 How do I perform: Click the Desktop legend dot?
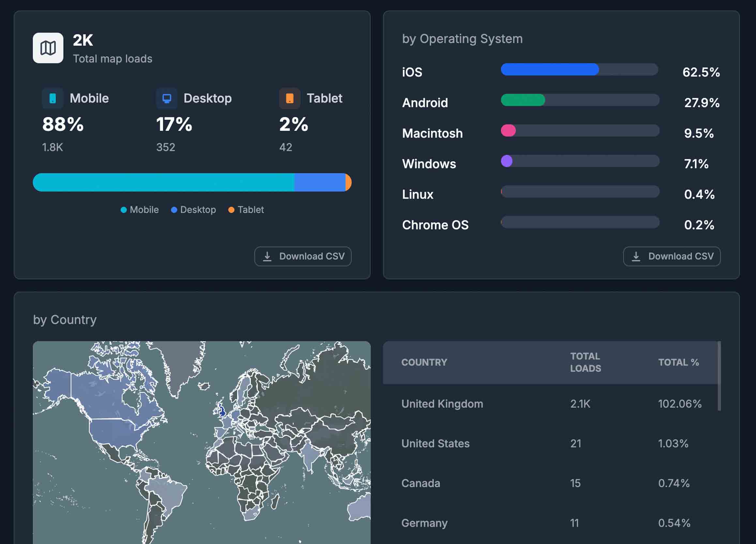coord(174,210)
